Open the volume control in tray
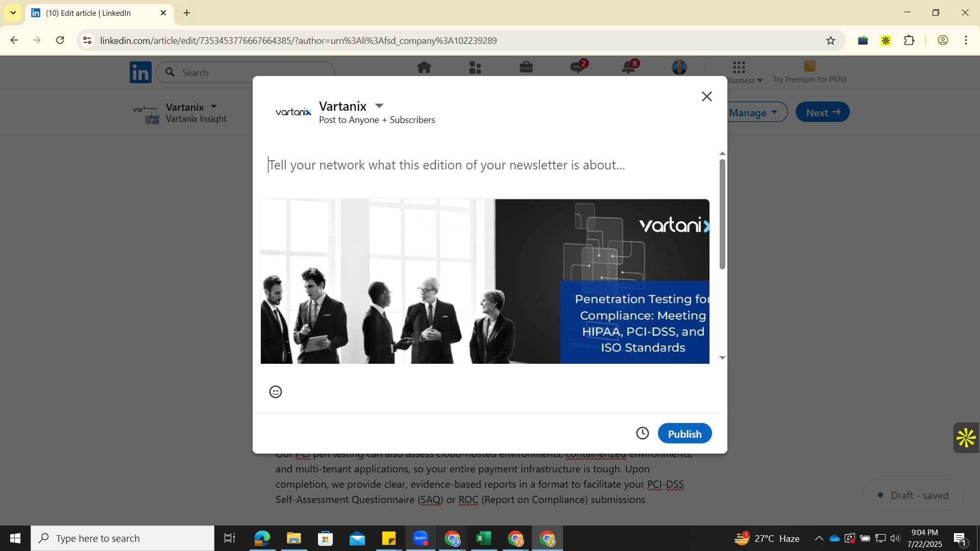 pyautogui.click(x=895, y=538)
